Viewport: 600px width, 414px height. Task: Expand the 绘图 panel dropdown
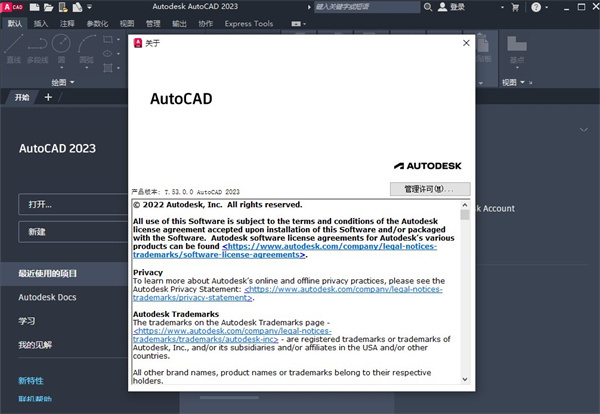click(x=63, y=82)
